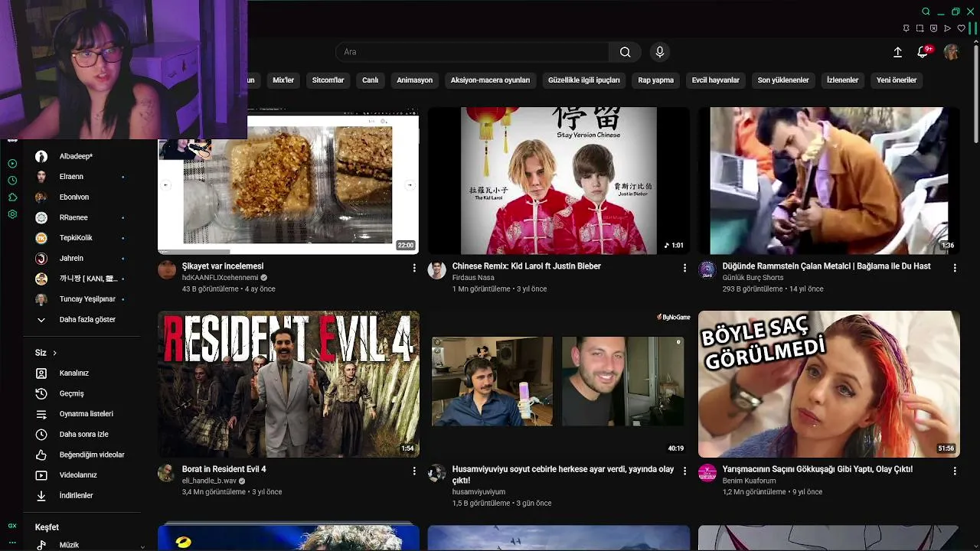Click the browser pin icon
This screenshot has width=980, height=551.
(x=906, y=28)
